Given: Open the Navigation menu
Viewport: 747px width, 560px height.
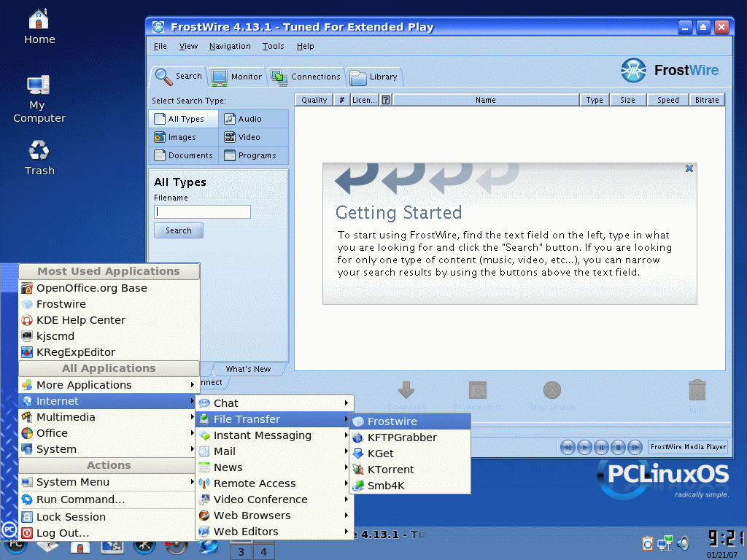Looking at the screenshot, I should (230, 46).
